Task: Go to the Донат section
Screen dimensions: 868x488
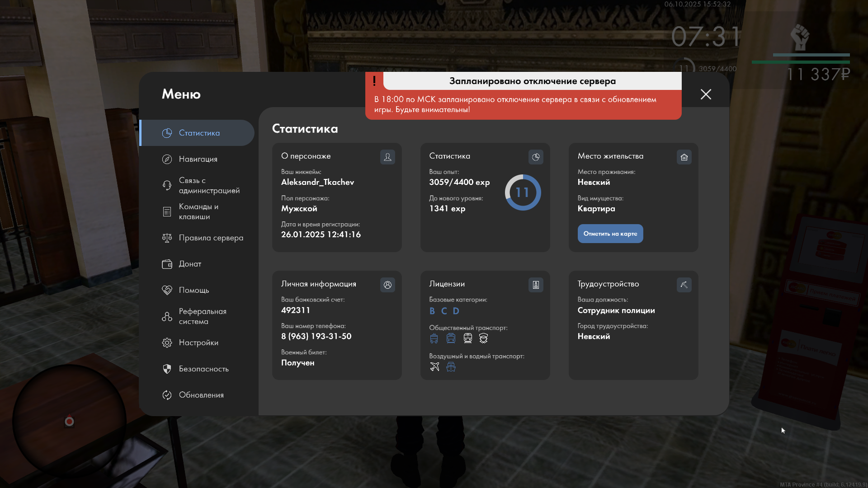Action: 190,264
